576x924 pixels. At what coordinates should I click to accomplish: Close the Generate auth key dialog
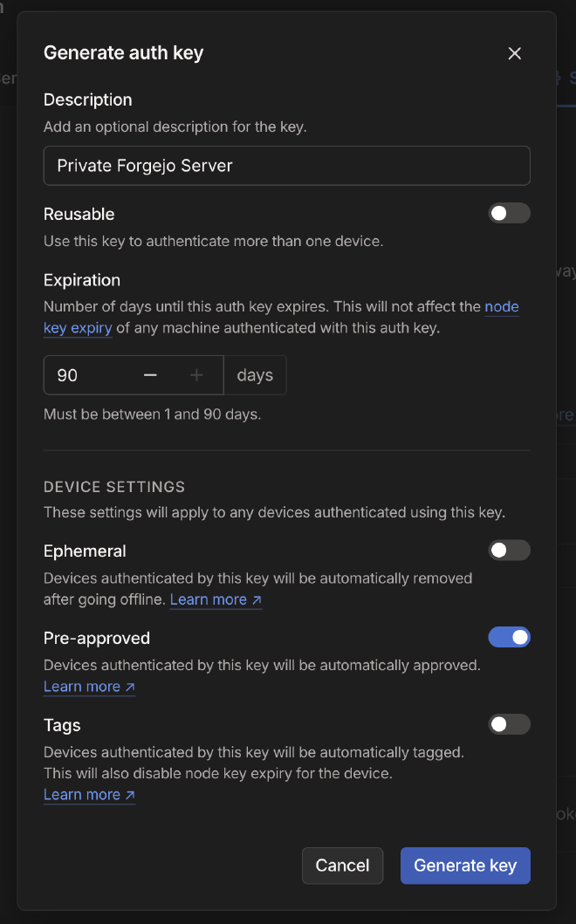tap(514, 53)
